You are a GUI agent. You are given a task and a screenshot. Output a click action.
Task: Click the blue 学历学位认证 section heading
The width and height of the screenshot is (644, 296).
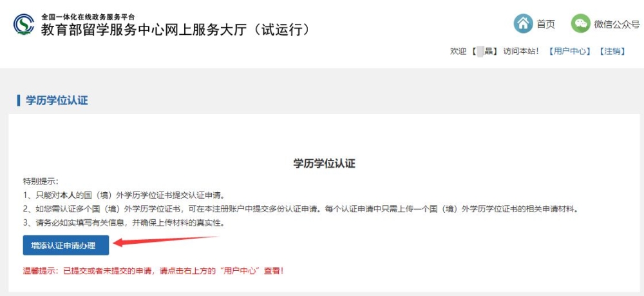click(57, 101)
